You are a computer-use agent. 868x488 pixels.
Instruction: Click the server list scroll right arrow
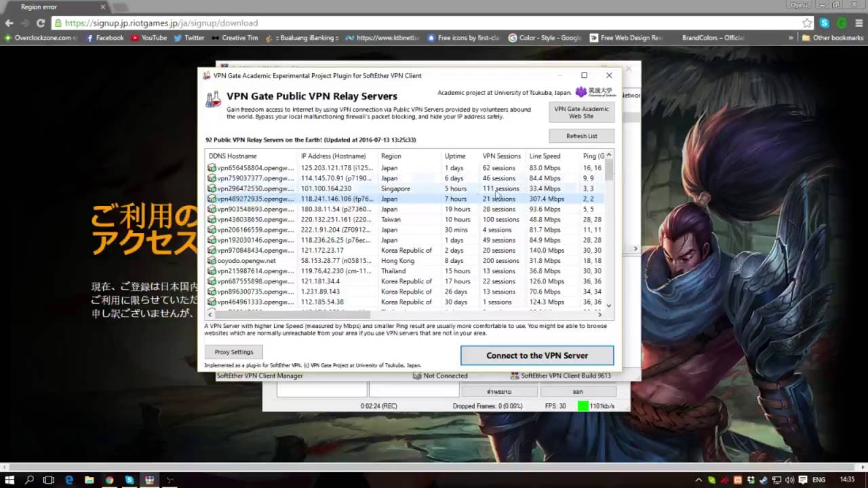(599, 314)
